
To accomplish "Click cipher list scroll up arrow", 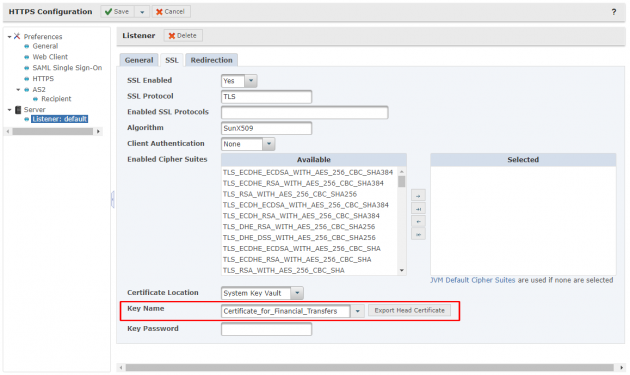I will pos(402,172).
